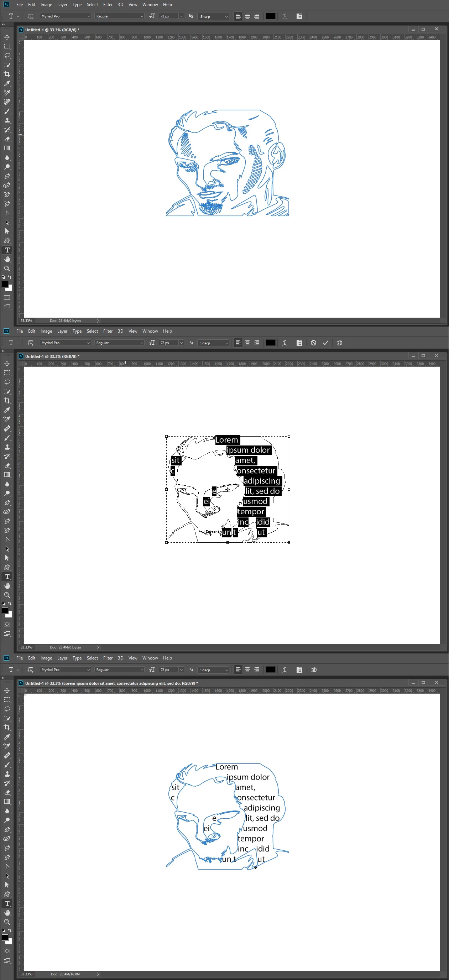
Task: Select the Eraser tool in middle window
Action: (7, 465)
